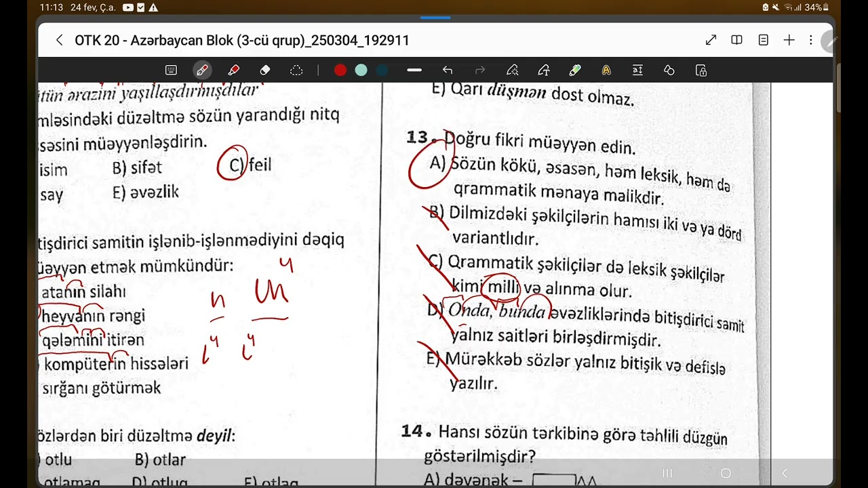868x488 pixels.
Task: Tap the warning triangle notification icon
Action: [153, 7]
